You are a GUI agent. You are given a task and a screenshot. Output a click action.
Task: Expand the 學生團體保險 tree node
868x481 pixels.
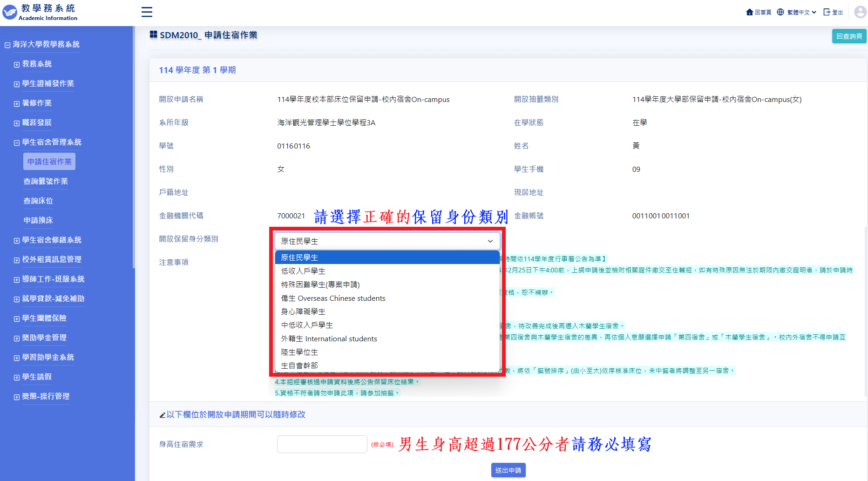tap(17, 319)
